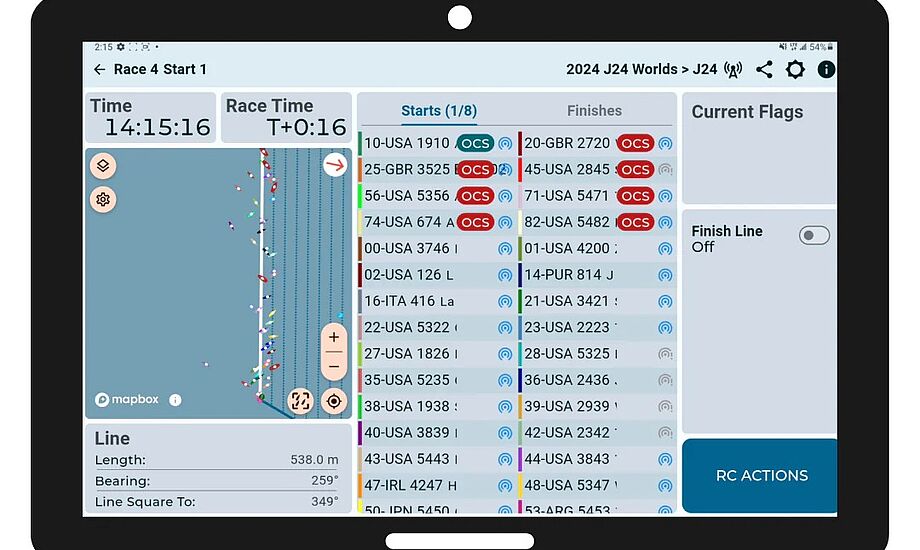The height and width of the screenshot is (550, 920).
Task: Go back using the arrow beside Race 4 Start 1
Action: point(99,69)
